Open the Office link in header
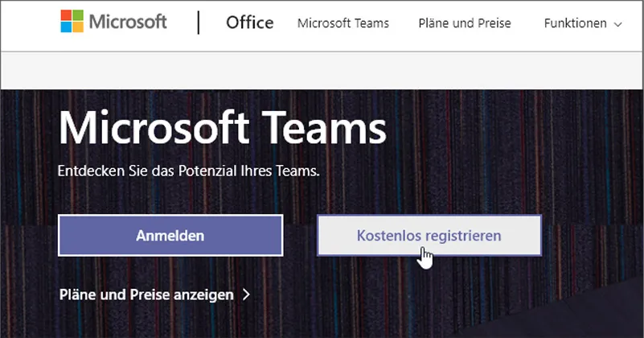The width and height of the screenshot is (644, 338). (249, 23)
